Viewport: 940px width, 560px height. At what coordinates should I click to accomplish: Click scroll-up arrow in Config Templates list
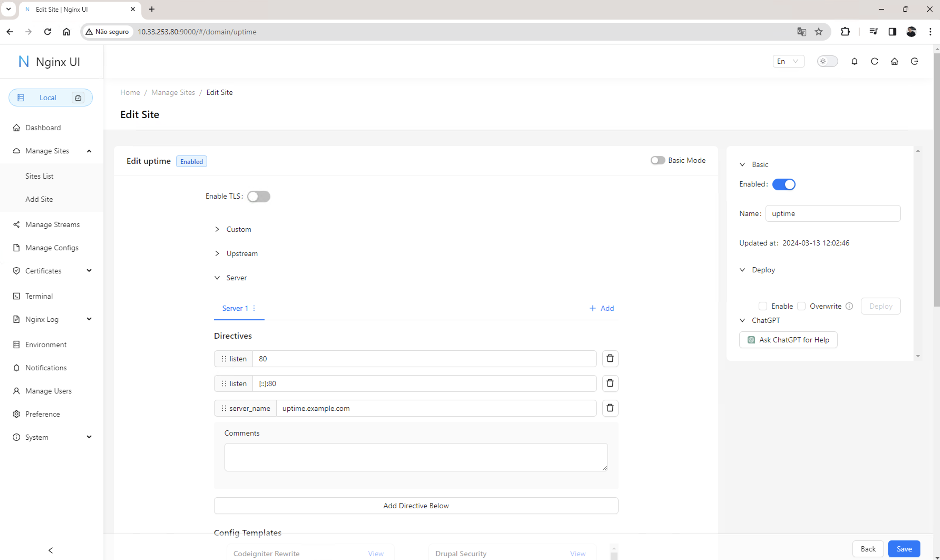point(614,548)
